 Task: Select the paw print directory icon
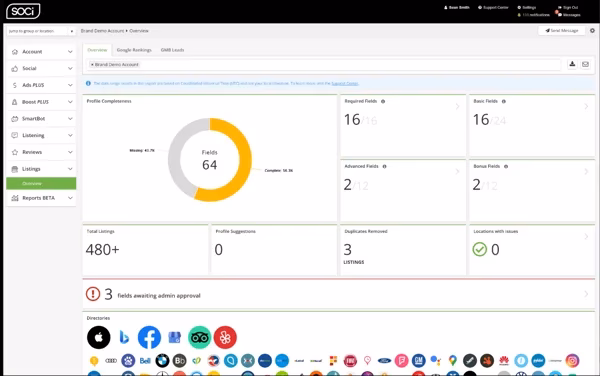click(128, 360)
